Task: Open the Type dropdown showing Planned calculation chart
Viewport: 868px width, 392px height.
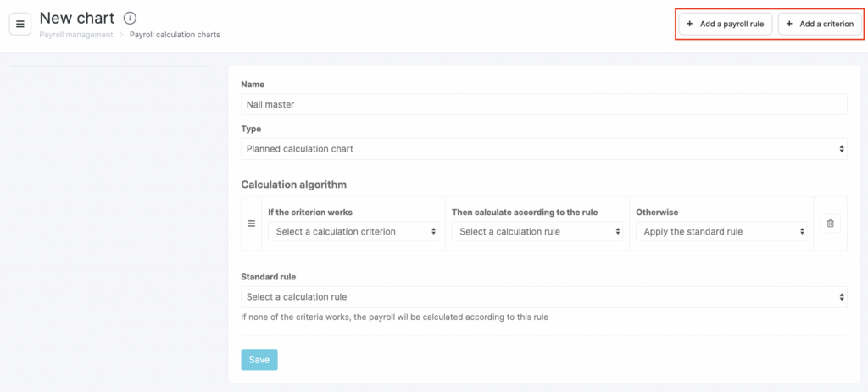Action: click(543, 149)
